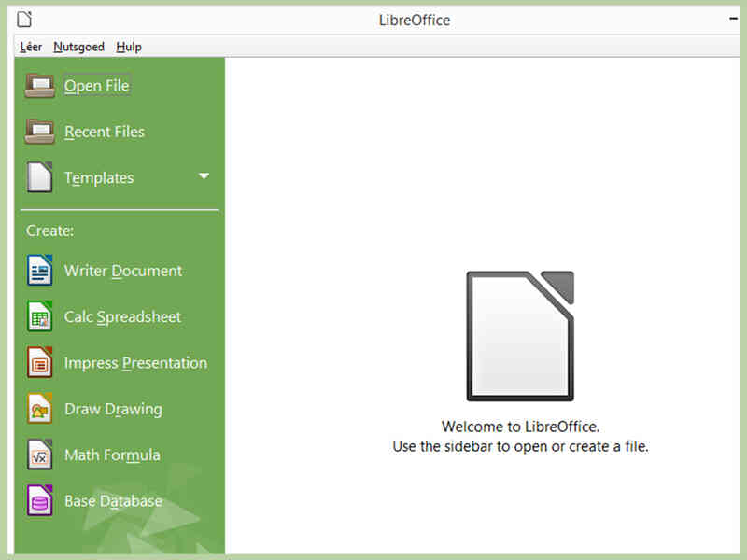Click the Draw Drawing icon

39,409
